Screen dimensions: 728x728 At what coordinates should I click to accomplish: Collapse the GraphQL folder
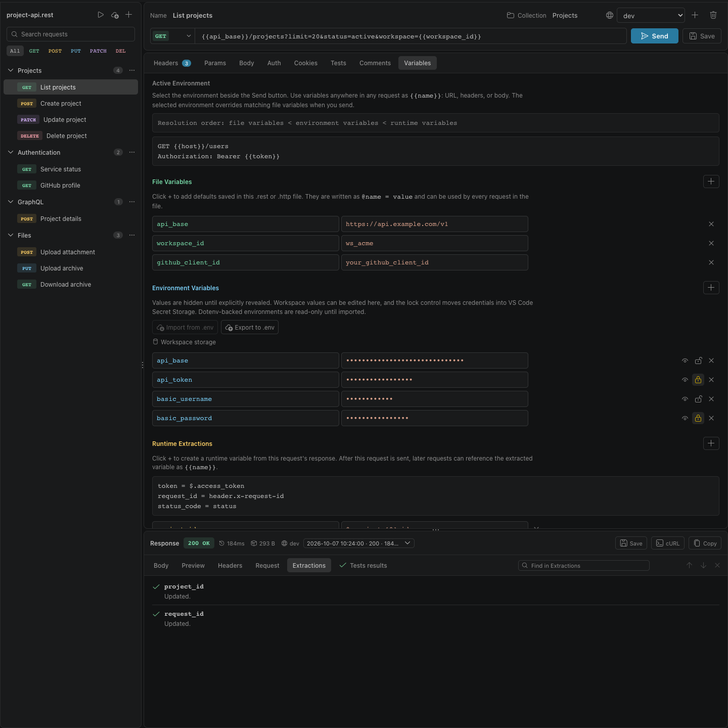point(11,202)
